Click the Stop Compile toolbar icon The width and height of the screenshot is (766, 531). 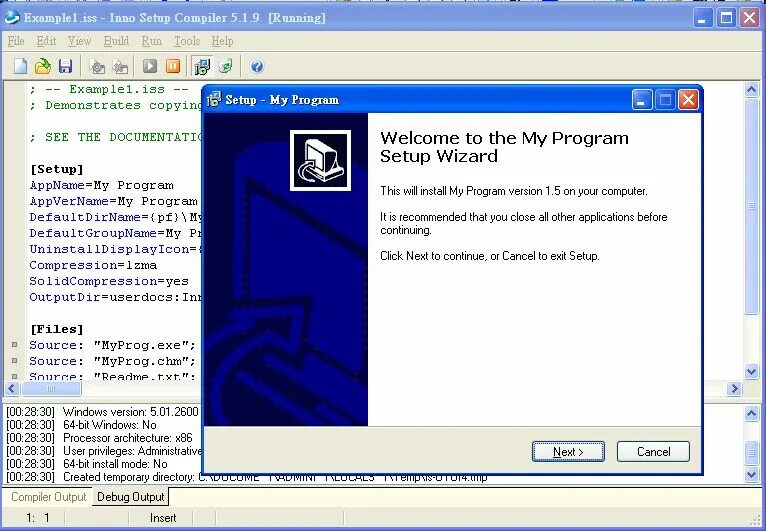pyautogui.click(x=120, y=66)
